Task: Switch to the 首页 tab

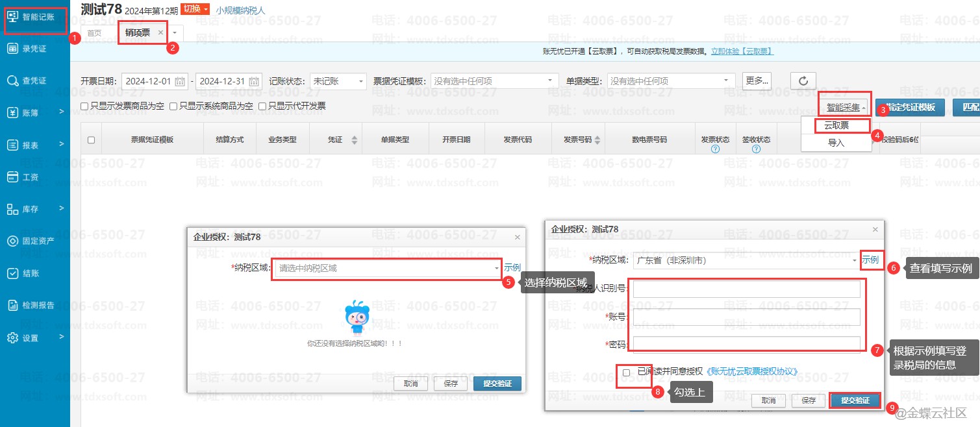Action: (x=94, y=32)
